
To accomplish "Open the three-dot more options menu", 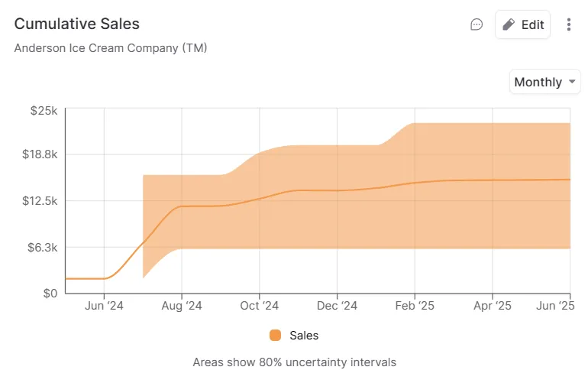I will click(x=569, y=24).
